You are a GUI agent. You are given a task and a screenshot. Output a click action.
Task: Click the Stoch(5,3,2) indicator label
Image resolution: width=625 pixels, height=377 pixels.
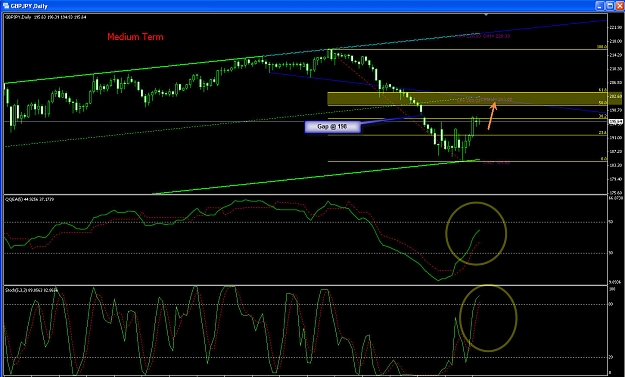click(31, 290)
